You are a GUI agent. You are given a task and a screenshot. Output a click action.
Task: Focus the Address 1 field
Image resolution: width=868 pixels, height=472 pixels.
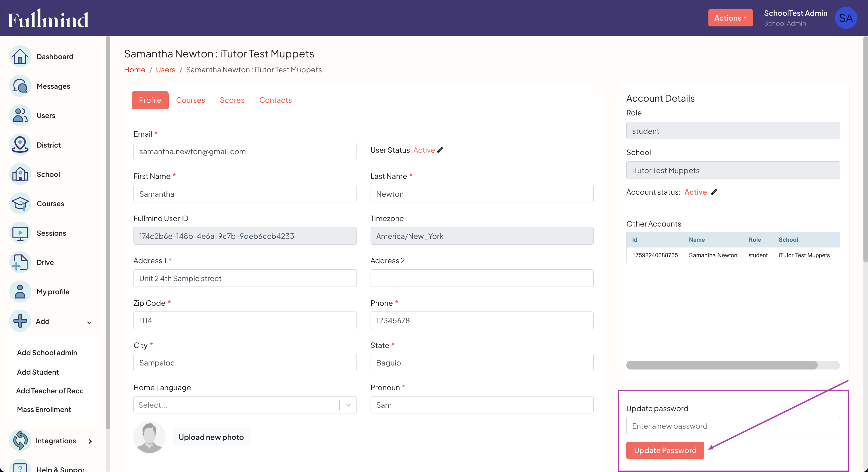[245, 278]
